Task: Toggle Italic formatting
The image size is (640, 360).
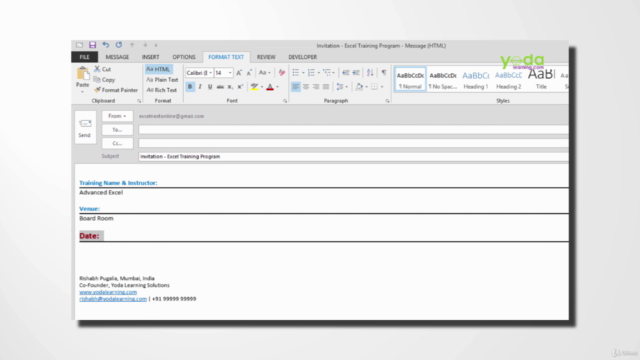Action: pyautogui.click(x=200, y=87)
